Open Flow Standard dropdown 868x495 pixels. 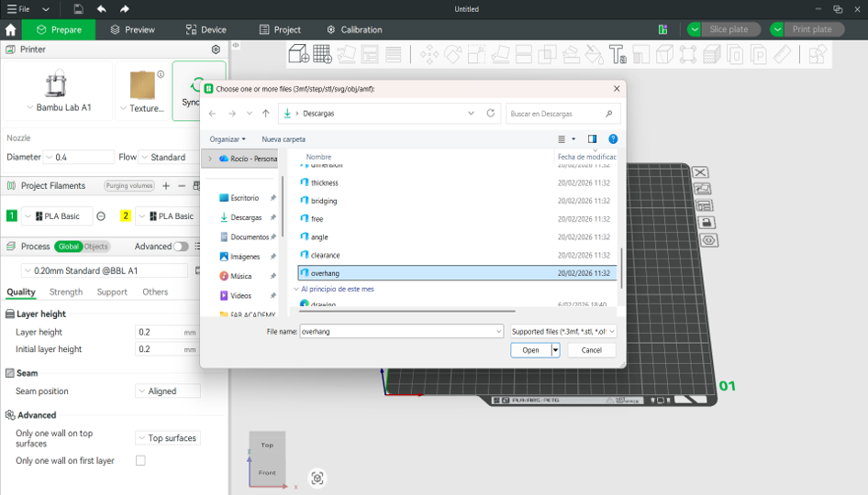[x=168, y=157]
